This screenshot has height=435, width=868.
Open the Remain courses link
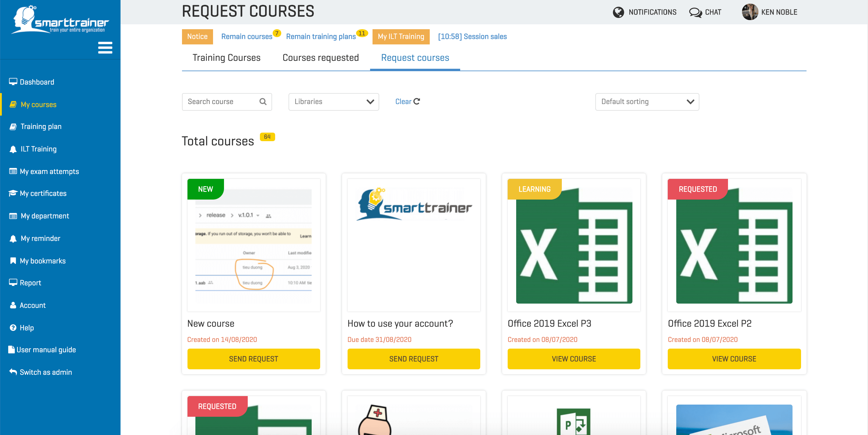point(247,37)
